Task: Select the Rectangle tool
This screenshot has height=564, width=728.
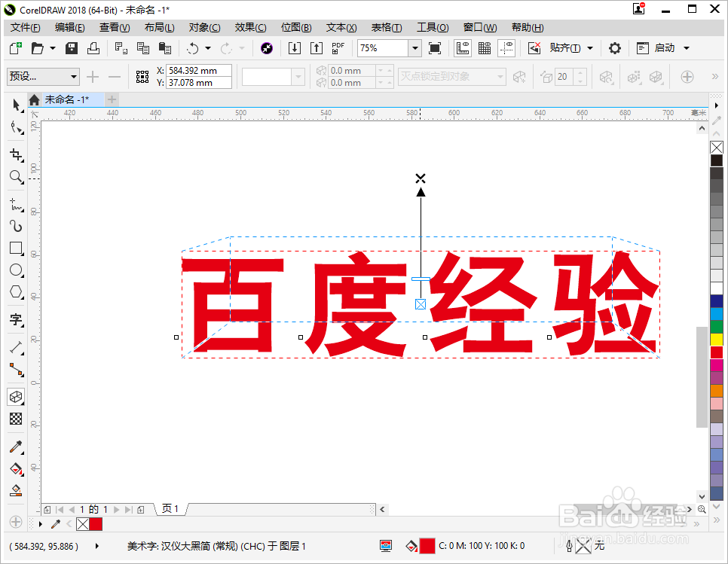Action: pyautogui.click(x=17, y=248)
